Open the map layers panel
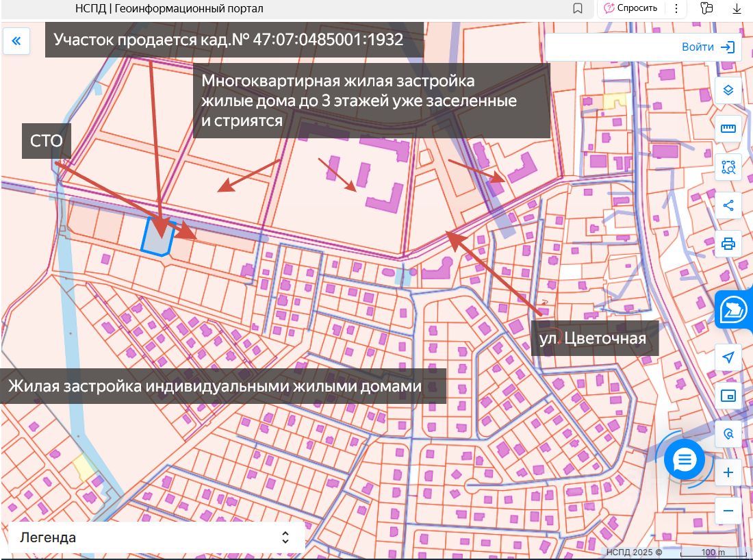Viewport: 753px width, 560px height. [728, 90]
